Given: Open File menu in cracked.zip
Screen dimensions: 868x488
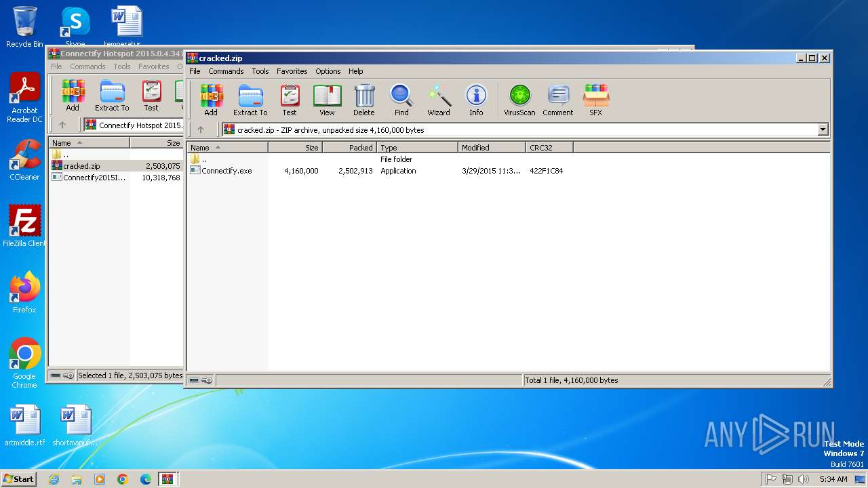Looking at the screenshot, I should pyautogui.click(x=195, y=71).
